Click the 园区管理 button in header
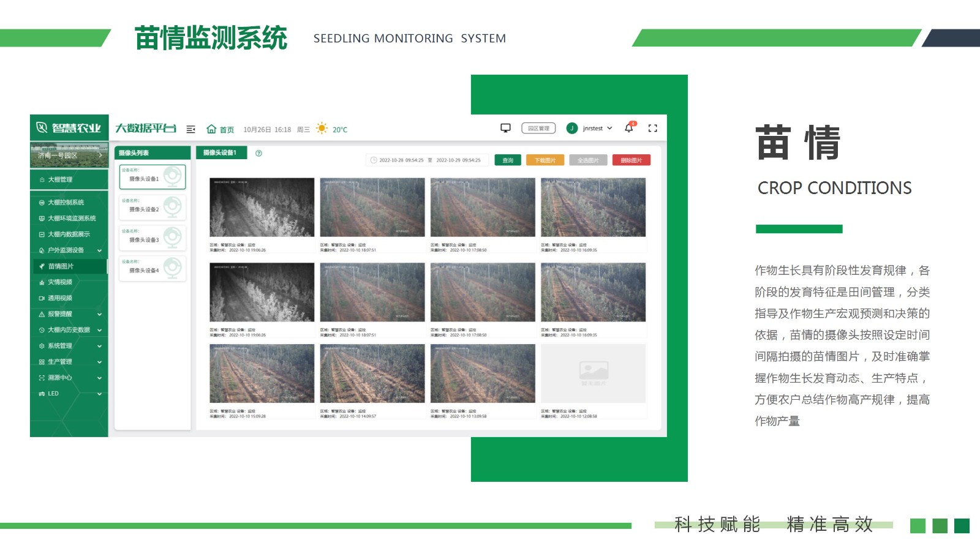Image resolution: width=980 pixels, height=551 pixels. point(538,129)
